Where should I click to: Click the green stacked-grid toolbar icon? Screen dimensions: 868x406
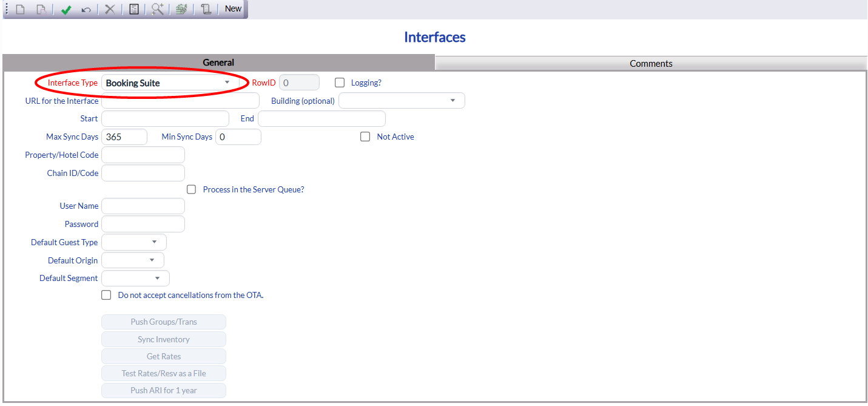click(x=181, y=9)
